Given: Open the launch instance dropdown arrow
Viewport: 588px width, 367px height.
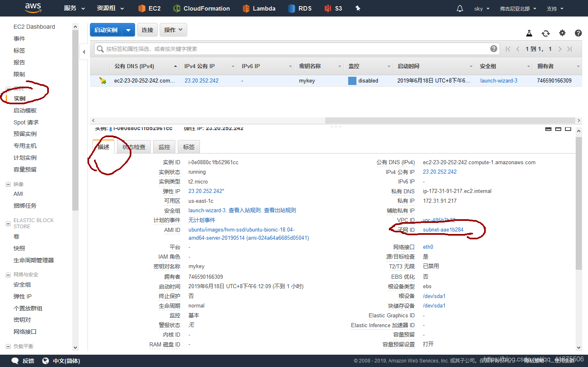Looking at the screenshot, I should click(128, 30).
